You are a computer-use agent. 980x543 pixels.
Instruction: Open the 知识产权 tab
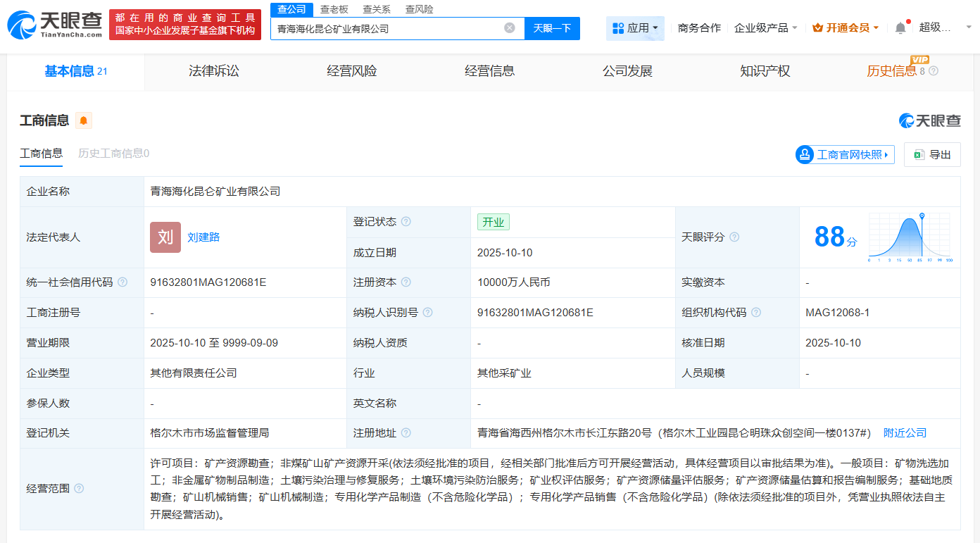(765, 71)
